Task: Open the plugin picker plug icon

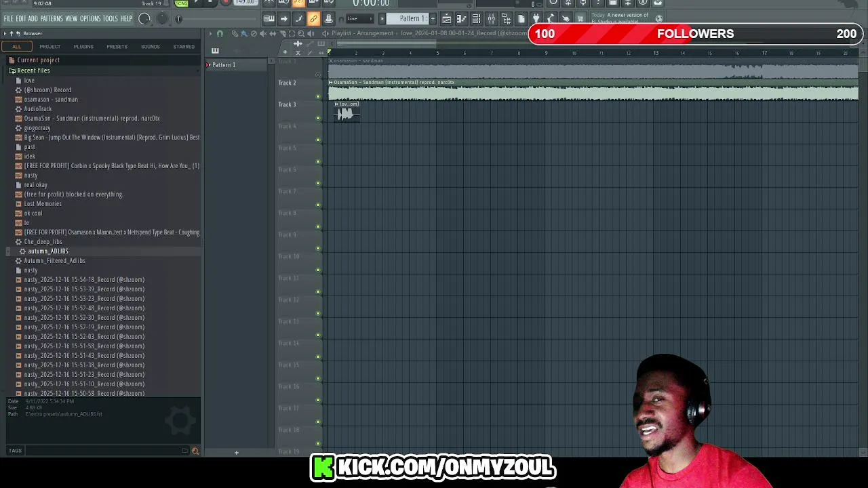Action: click(536, 19)
